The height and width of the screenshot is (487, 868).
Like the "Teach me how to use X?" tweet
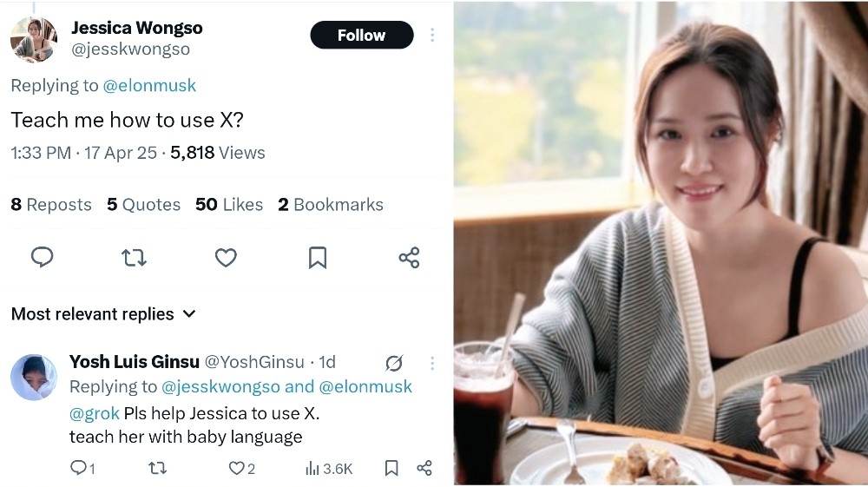[226, 257]
